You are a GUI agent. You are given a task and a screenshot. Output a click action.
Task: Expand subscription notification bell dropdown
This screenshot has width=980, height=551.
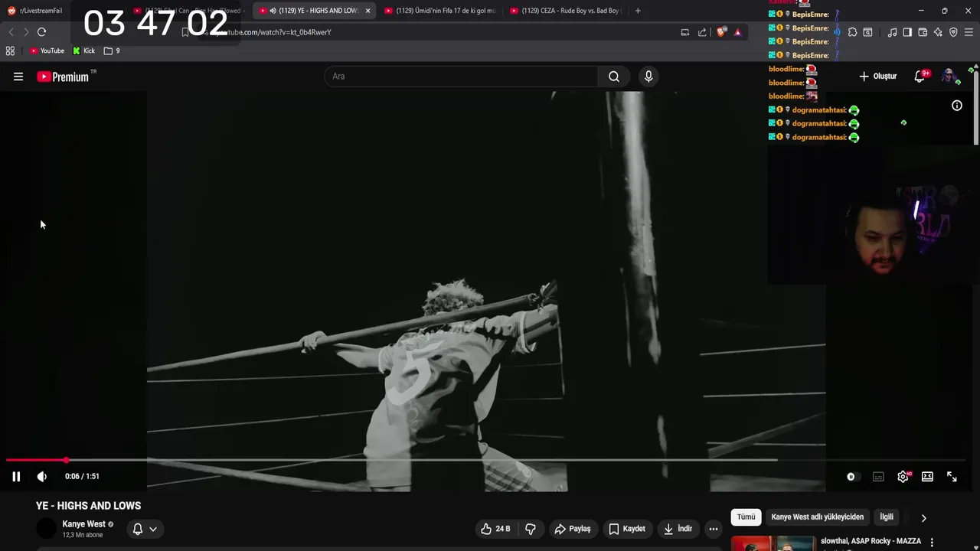point(145,529)
